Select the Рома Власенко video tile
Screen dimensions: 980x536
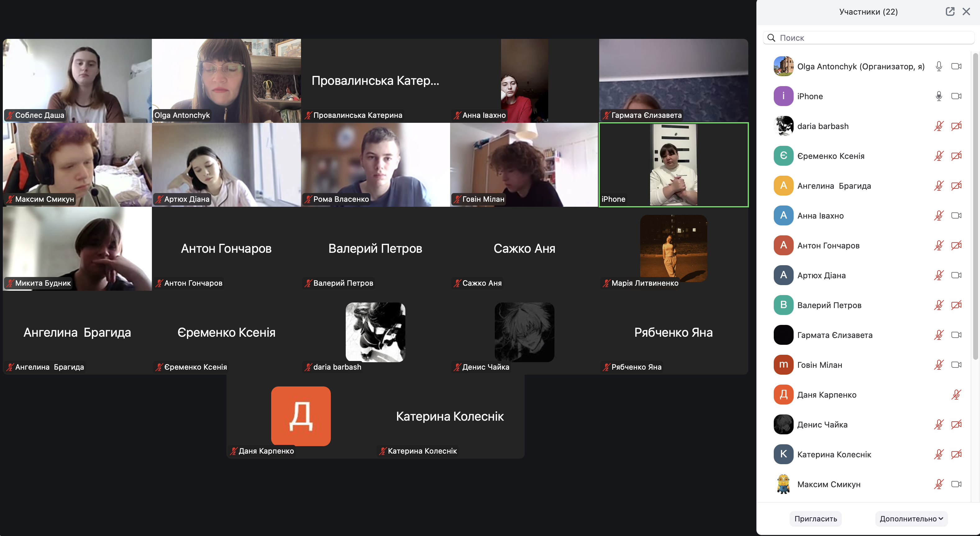coord(375,164)
